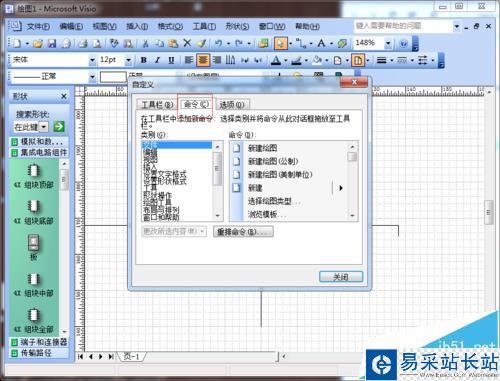Click the Delete X icon in toolbar
500x381 pixels.
(187, 43)
